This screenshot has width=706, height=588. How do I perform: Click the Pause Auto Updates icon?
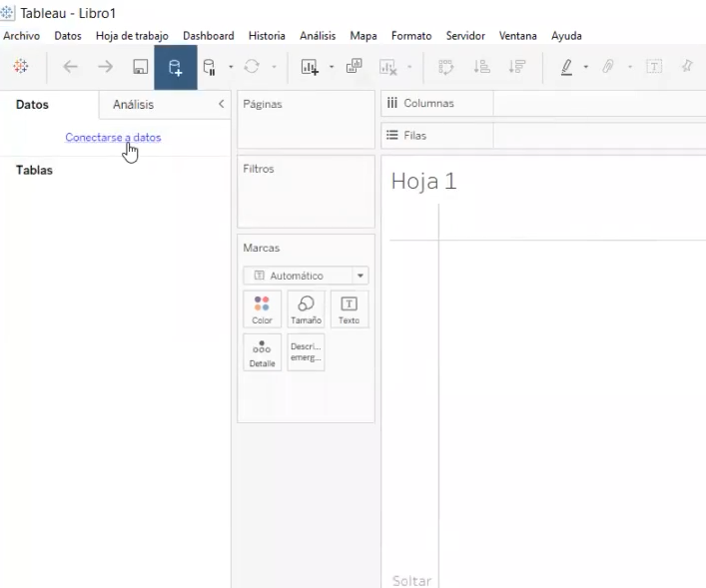tap(210, 67)
